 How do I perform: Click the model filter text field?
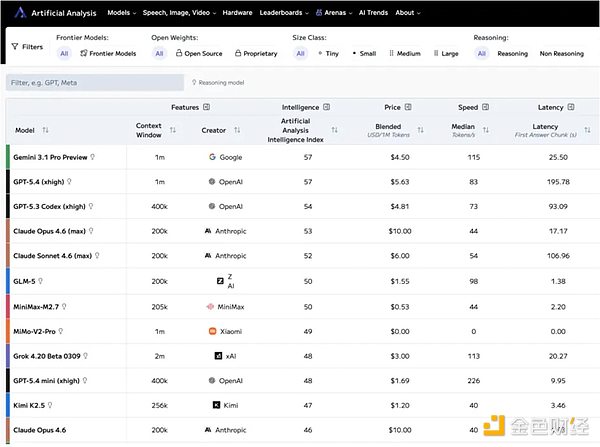[x=93, y=83]
